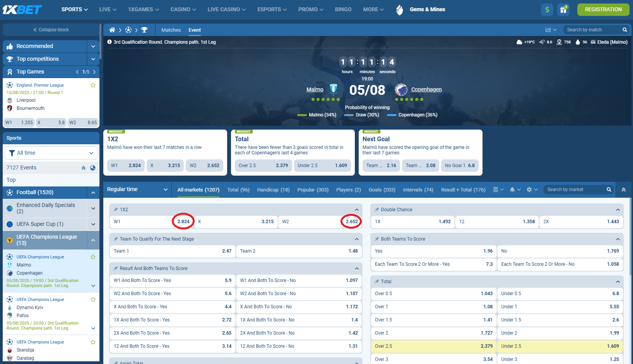Favorite Malmo Copenhagen match star in sidebar
Image resolution: width=633 pixels, height=364 pixels.
click(x=93, y=257)
